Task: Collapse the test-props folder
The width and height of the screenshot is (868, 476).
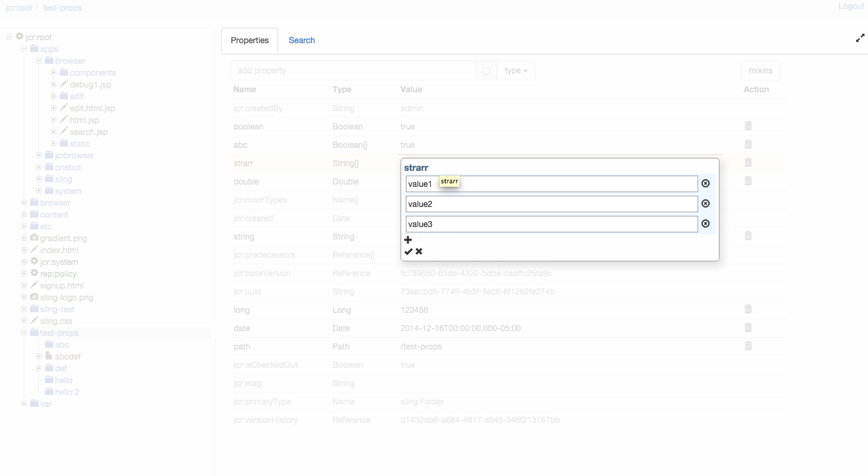Action: [24, 332]
